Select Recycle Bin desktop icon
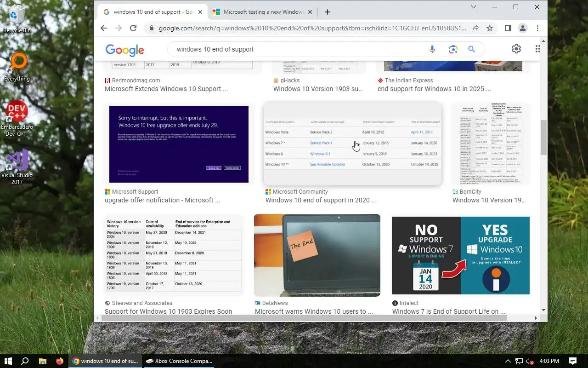The image size is (588, 368). coord(17,19)
